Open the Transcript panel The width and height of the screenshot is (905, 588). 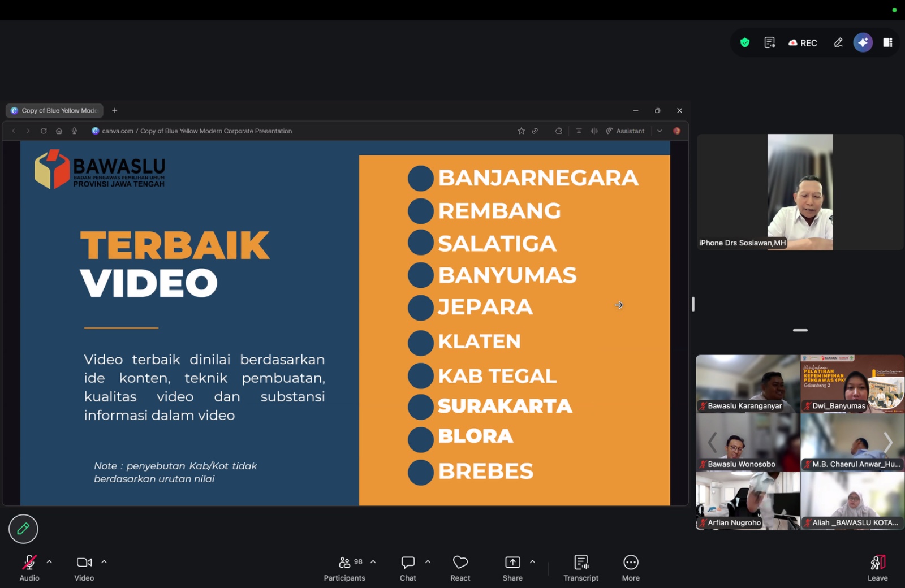tap(581, 568)
